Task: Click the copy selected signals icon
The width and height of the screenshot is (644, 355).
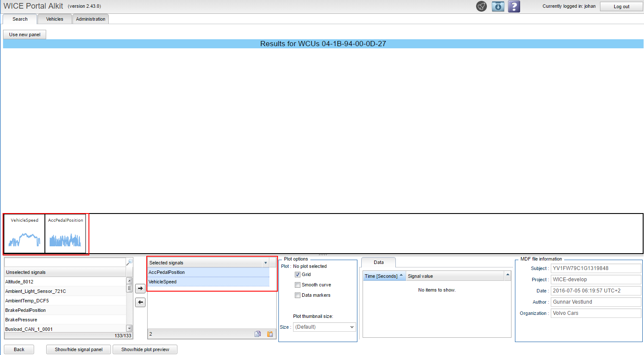Action: point(258,334)
